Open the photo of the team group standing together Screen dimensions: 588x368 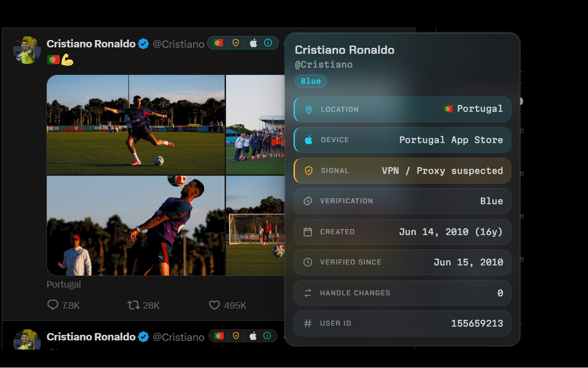(x=255, y=125)
